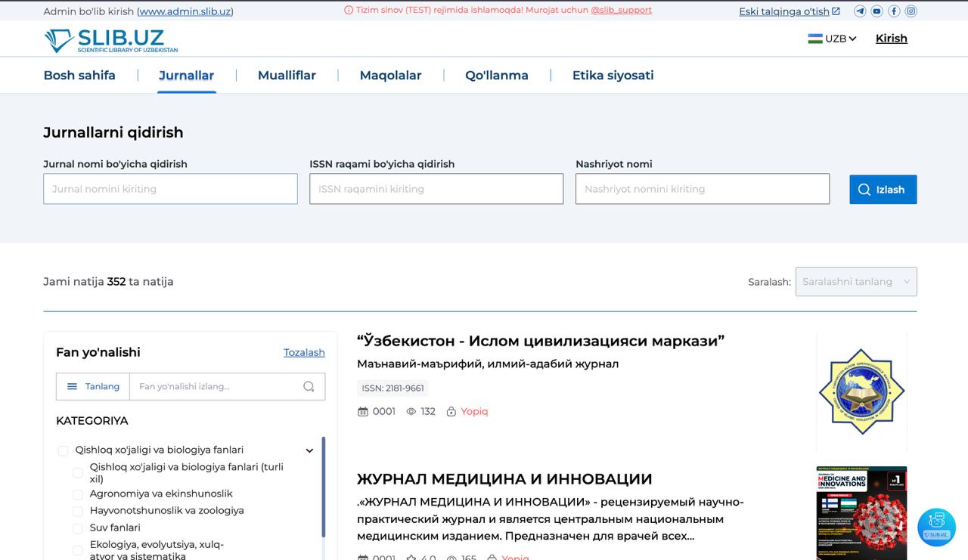
Task: Click the ISSN raqami search input field
Action: 436,189
